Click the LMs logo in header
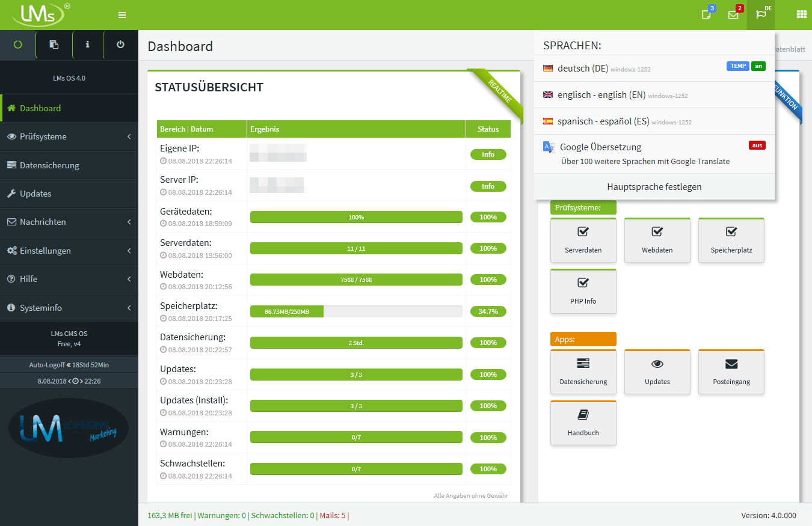Screen dimensions: 812x526 click(x=41, y=14)
